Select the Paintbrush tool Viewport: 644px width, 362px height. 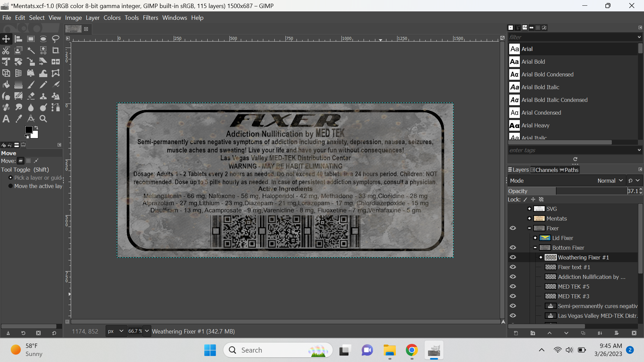(x=31, y=84)
